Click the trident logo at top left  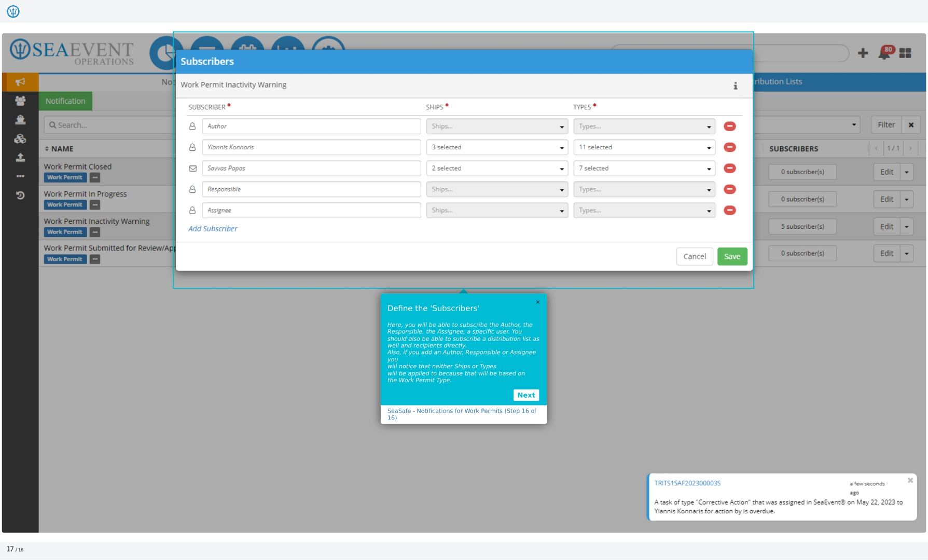click(13, 11)
